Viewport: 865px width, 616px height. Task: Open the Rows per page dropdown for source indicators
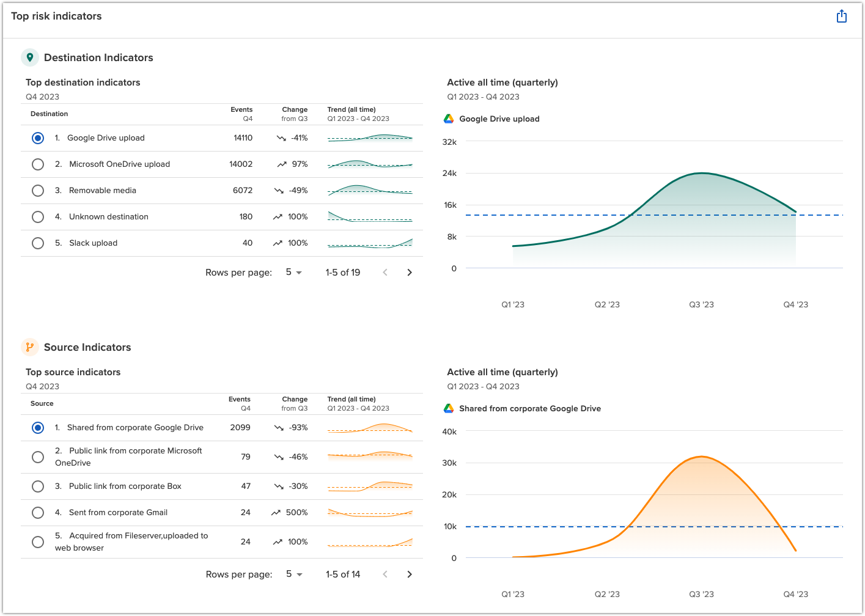pos(292,574)
